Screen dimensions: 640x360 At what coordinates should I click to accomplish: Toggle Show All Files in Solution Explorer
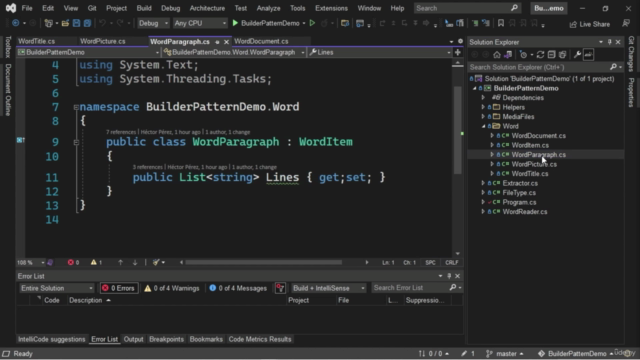[562, 55]
